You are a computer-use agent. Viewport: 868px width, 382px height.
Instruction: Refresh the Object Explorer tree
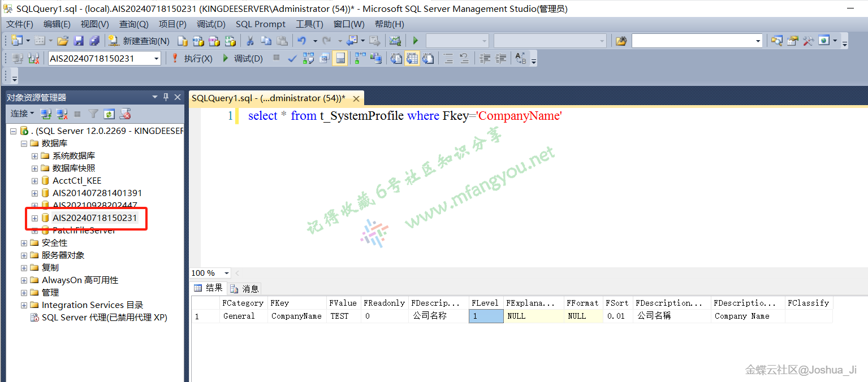coord(109,114)
